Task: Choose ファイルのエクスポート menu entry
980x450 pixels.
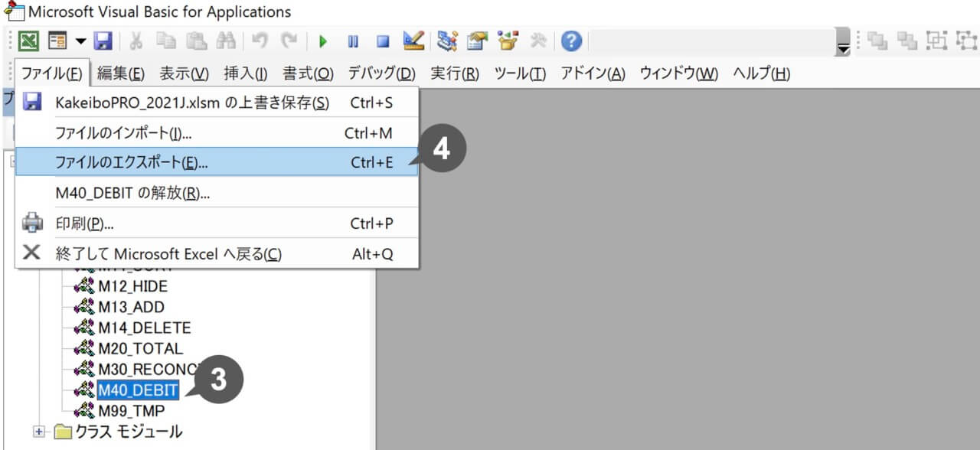Action: click(x=217, y=162)
